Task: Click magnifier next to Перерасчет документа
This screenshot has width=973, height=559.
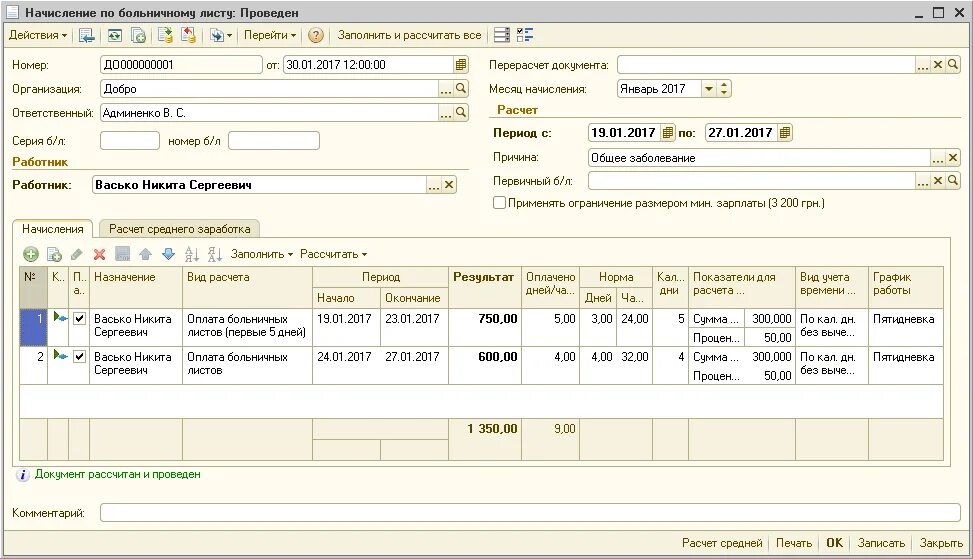Action: click(x=953, y=65)
